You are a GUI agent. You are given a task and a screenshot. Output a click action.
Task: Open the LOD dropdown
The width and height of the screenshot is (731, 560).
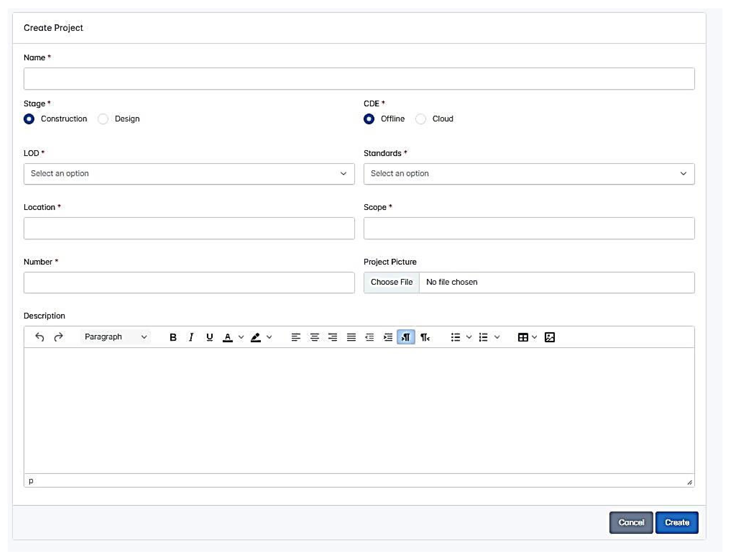click(189, 174)
